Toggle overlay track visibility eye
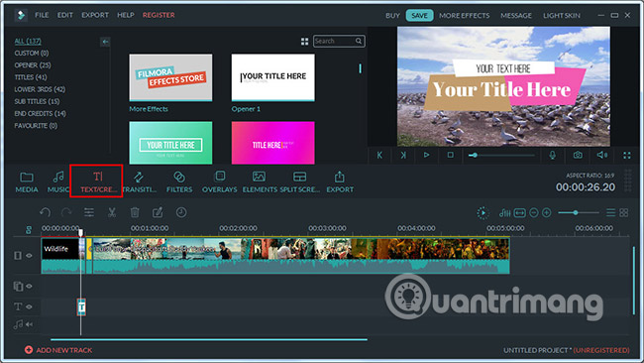Viewport: 644px width, 363px height. tap(29, 286)
